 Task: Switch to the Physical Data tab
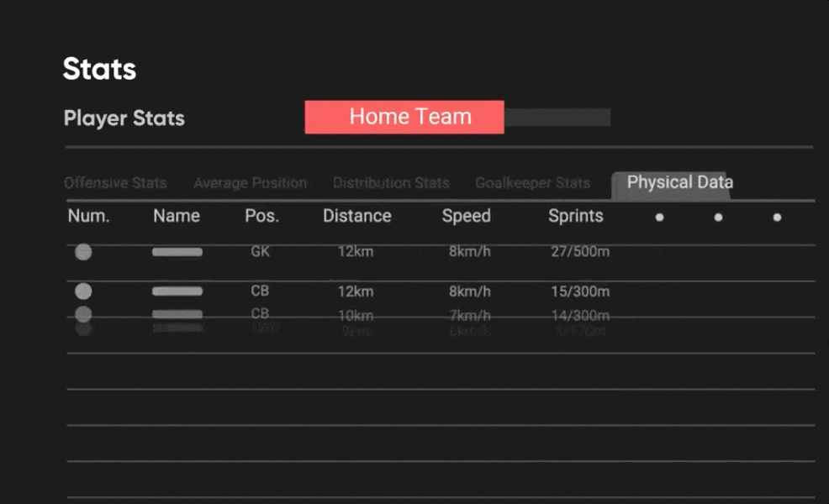[x=679, y=182]
